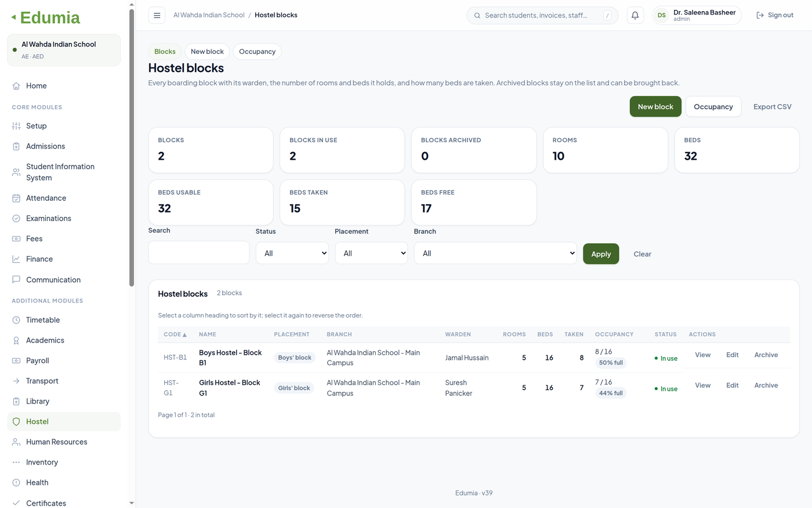The height and width of the screenshot is (508, 812).
Task: Collapse sidebar using arrow beside Edumia logo
Action: coord(13,17)
